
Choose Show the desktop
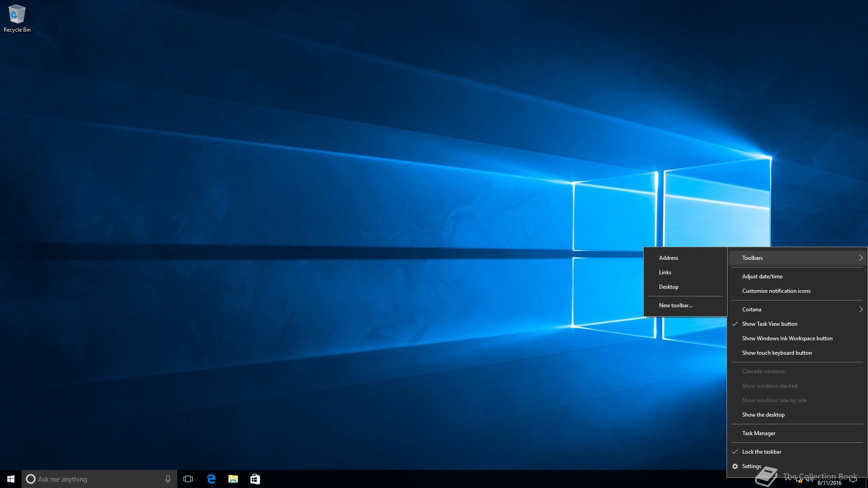[x=797, y=415]
